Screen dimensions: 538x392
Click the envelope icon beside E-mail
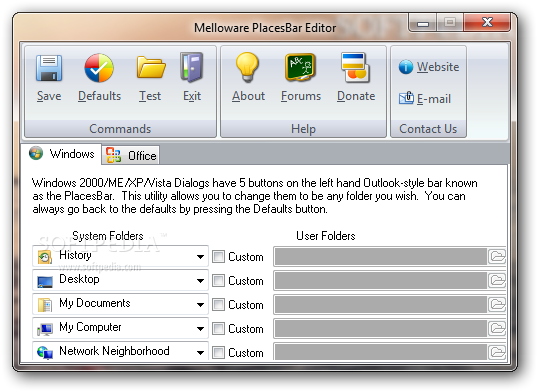[x=406, y=98]
